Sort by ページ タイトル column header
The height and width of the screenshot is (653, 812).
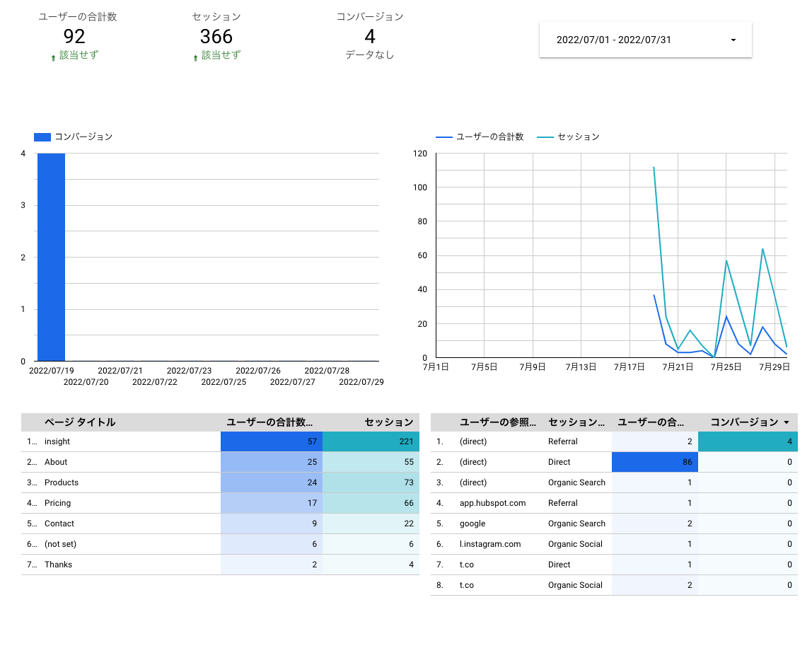pos(80,422)
